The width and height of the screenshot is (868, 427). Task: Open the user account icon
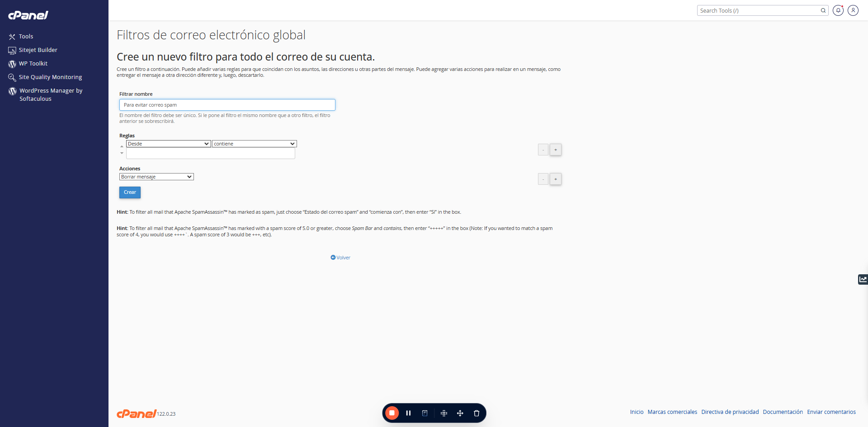853,10
